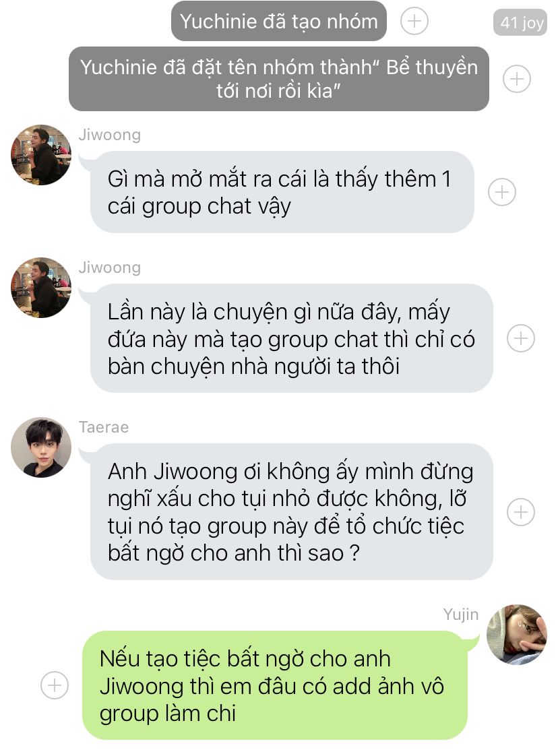Click the "Yuchinie đã tạo nhóm" notice
Viewport: 558px width, 756px height.
(279, 21)
